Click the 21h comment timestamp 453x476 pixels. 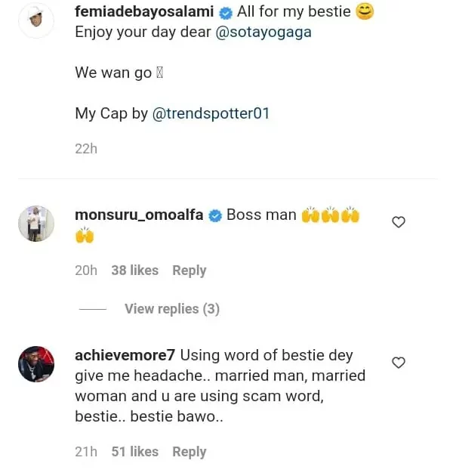(x=86, y=452)
